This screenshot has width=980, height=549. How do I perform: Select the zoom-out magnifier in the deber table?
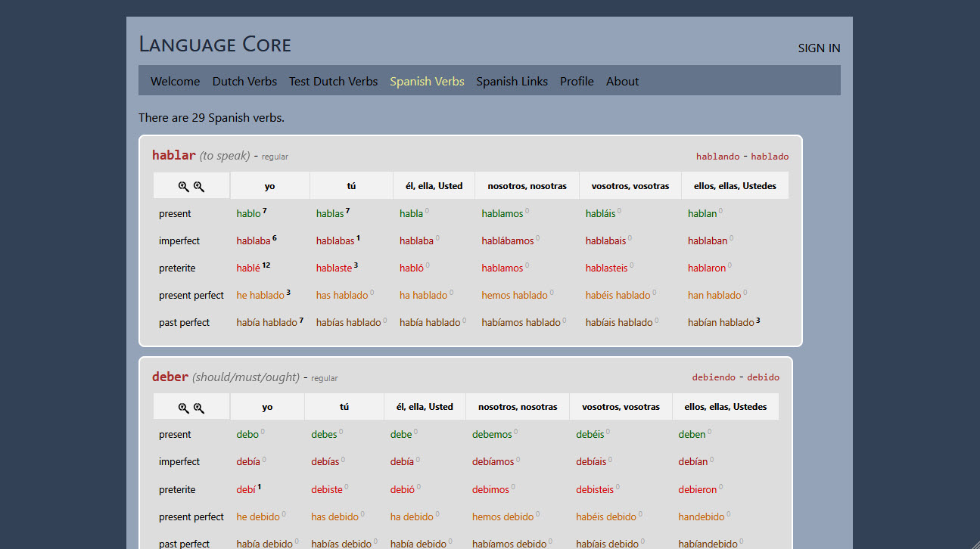tap(198, 406)
